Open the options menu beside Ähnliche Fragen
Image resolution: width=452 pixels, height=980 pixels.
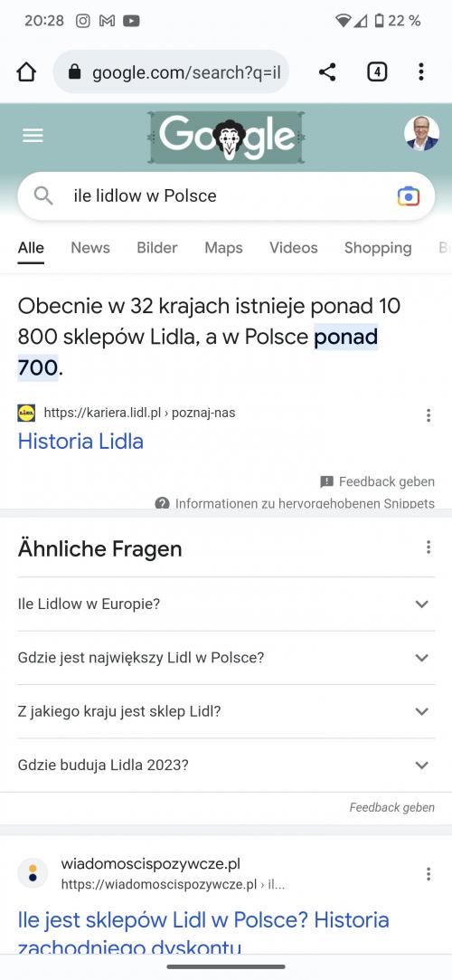(428, 547)
